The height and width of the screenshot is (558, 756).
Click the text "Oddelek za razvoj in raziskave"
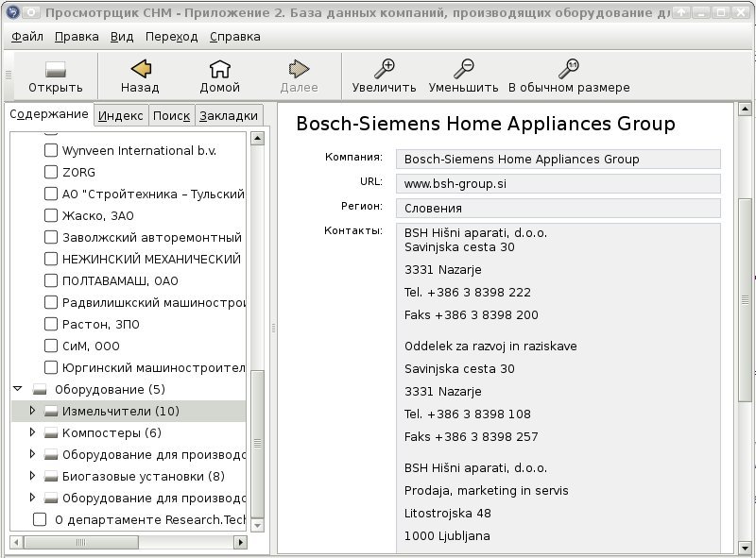click(x=490, y=346)
